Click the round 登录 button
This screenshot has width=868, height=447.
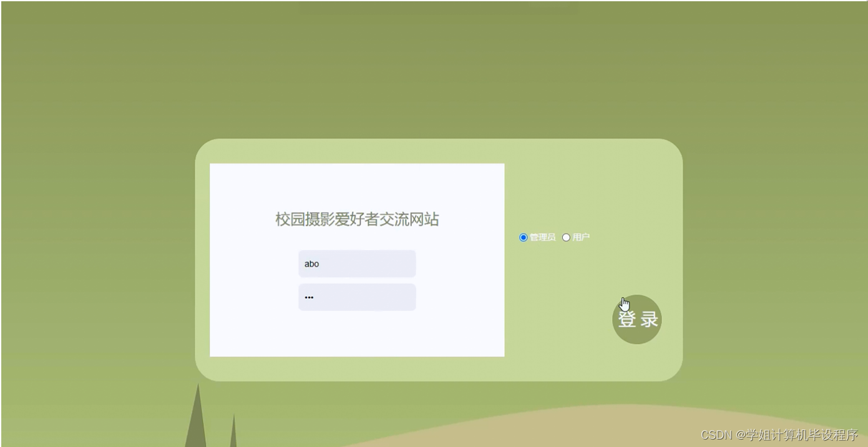click(x=636, y=319)
